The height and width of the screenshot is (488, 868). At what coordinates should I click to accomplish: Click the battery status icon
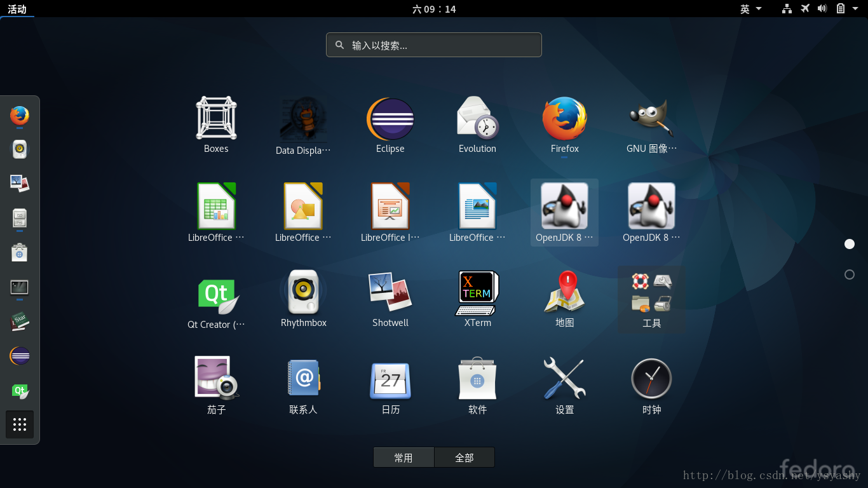click(x=840, y=9)
